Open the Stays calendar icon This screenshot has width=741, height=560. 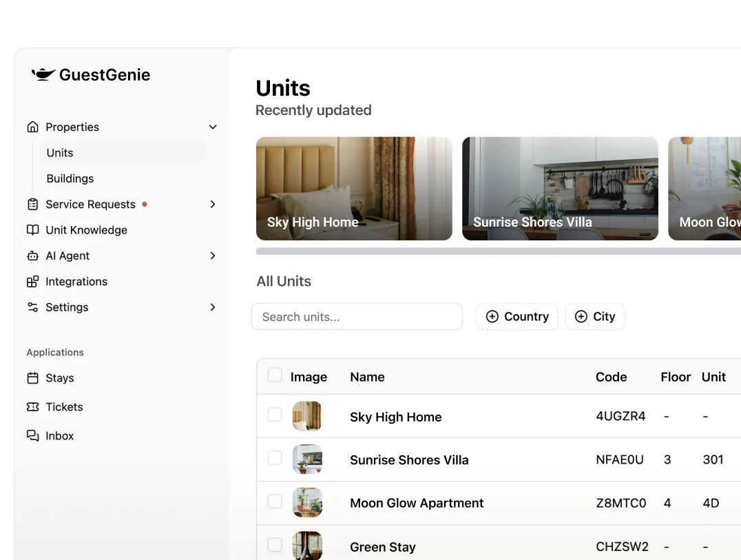pos(32,378)
